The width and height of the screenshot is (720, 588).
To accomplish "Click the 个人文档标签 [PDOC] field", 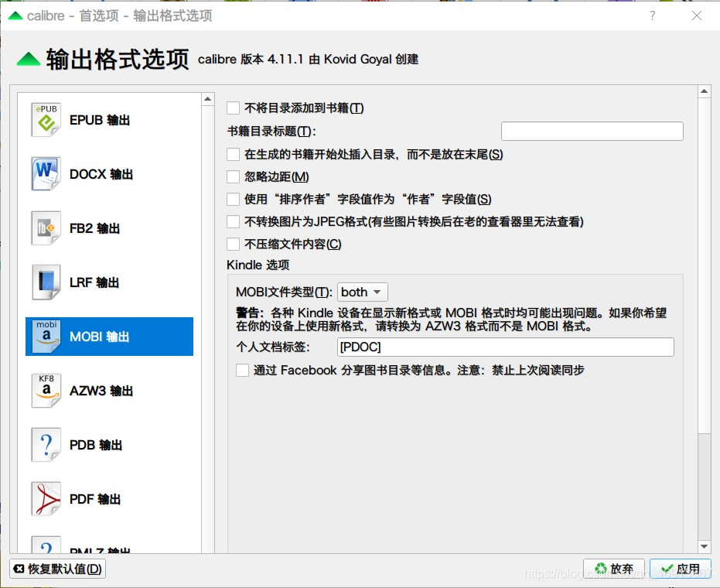I will tap(505, 347).
